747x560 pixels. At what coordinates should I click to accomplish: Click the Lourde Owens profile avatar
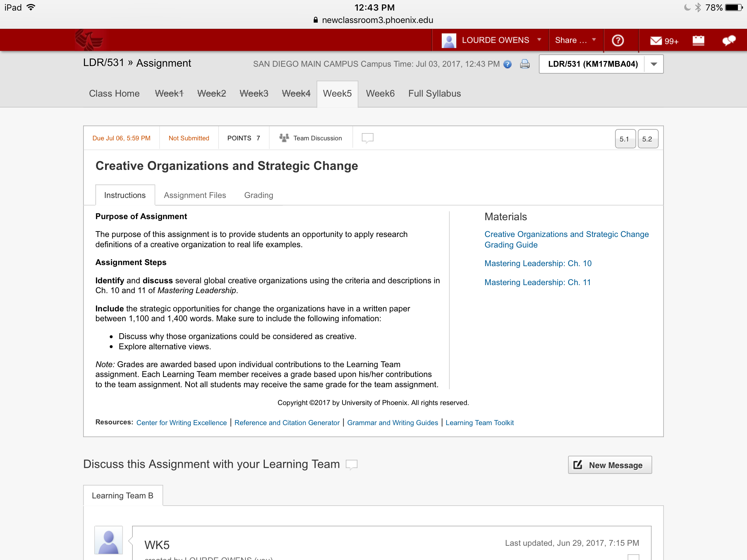pos(449,40)
